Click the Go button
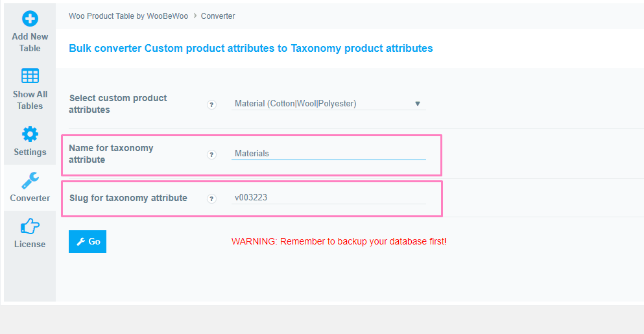 88,241
